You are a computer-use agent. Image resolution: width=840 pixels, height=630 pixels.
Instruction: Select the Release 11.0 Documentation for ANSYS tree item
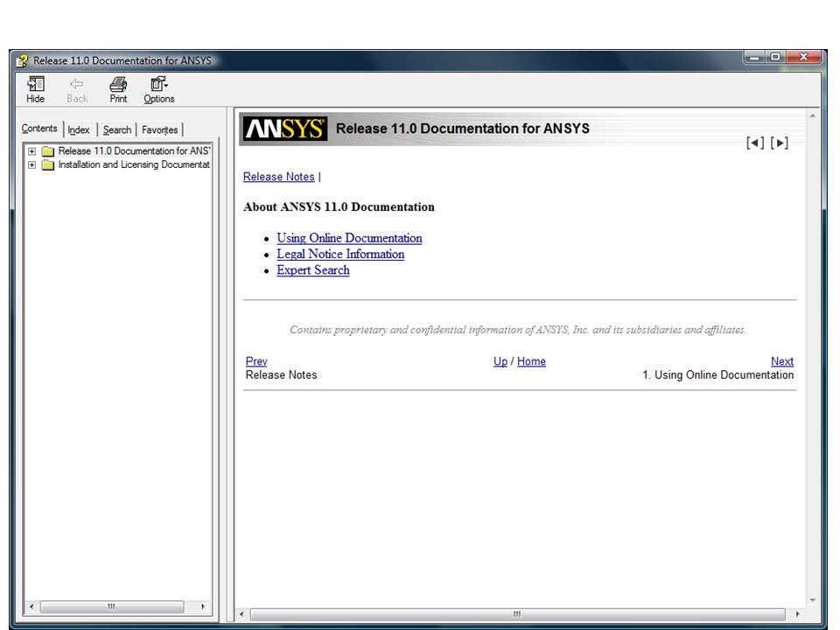[x=134, y=151]
